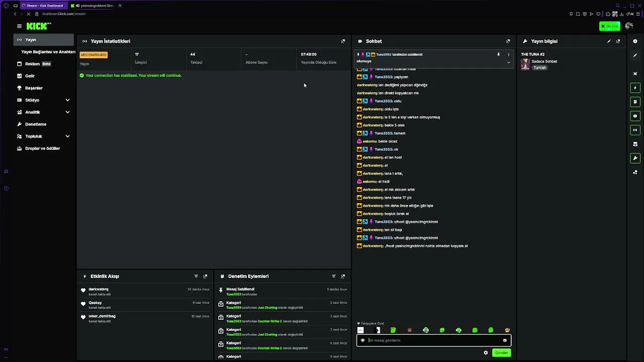The height and width of the screenshot is (362, 644).
Task: Open the profile avatar menu
Action: pyautogui.click(x=629, y=26)
